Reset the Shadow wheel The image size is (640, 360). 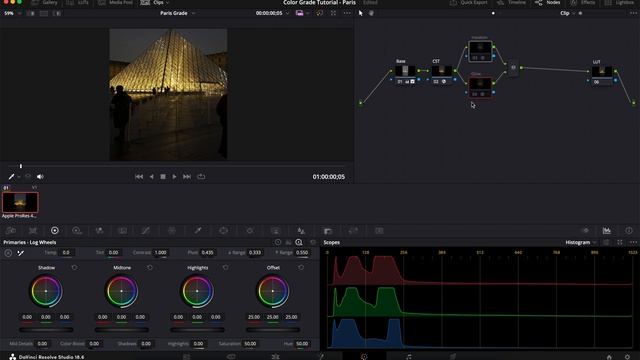(74, 267)
